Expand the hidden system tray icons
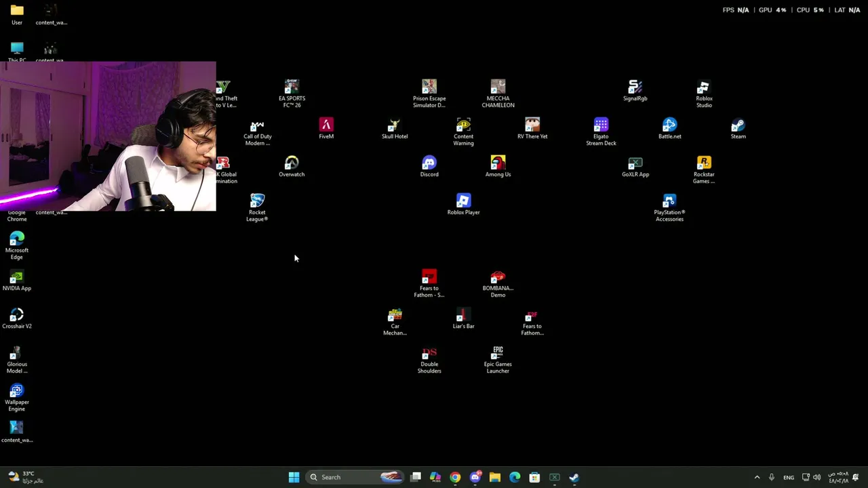 [757, 477]
